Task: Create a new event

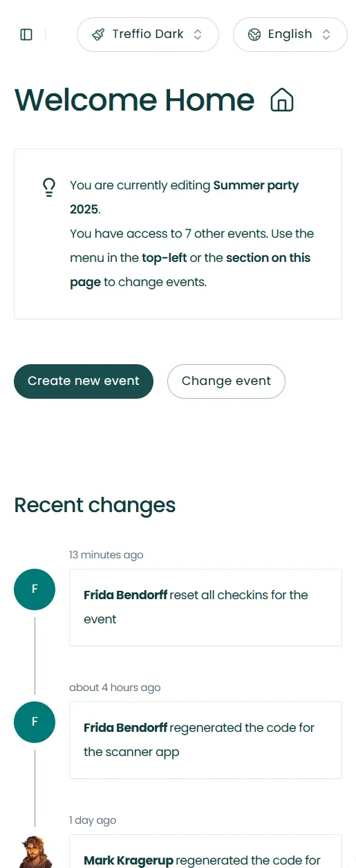Action: coord(84,381)
